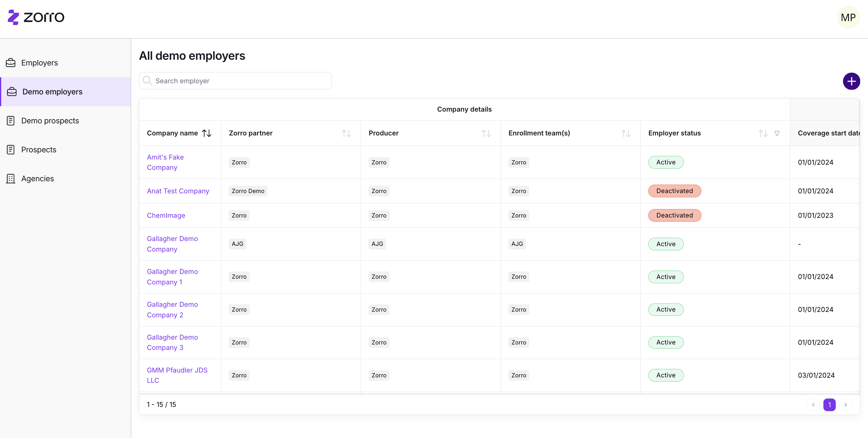Open Anat Test Company
Viewport: 868px width, 438px height.
pyautogui.click(x=178, y=191)
